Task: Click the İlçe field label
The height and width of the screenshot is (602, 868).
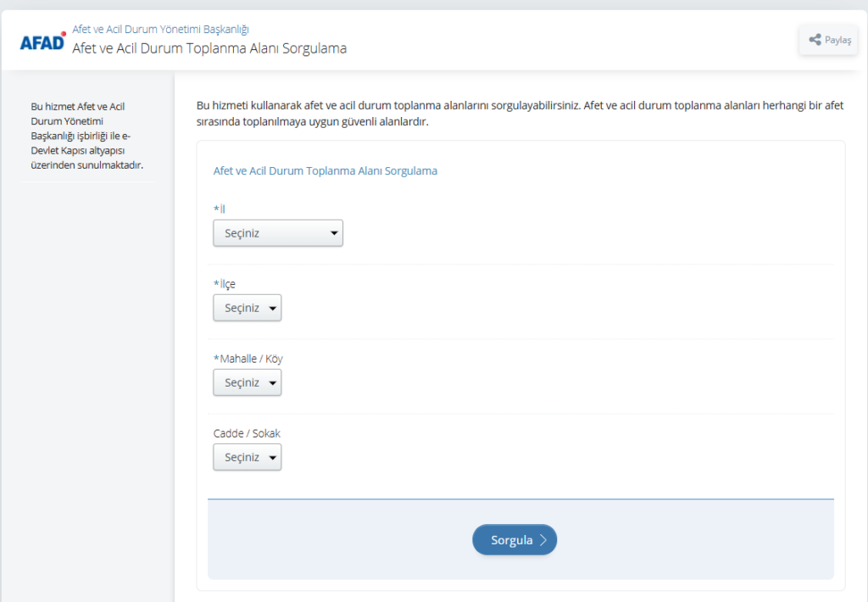Action: (227, 284)
